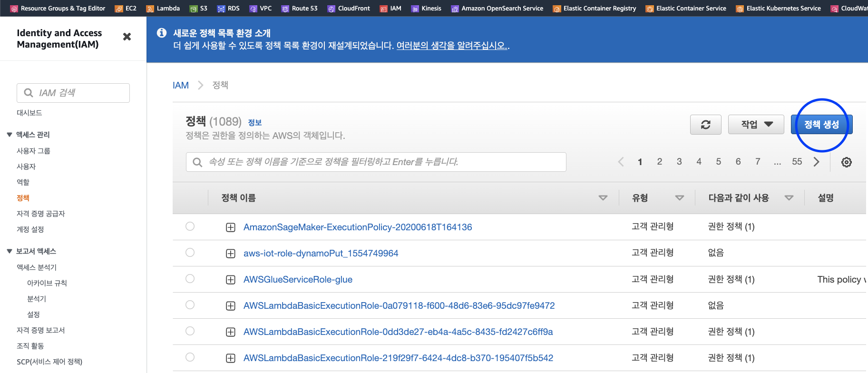The image size is (868, 373).
Task: Select radio for AWSLambdaBasicExecutionRole-0a079118 policy
Action: click(x=190, y=305)
